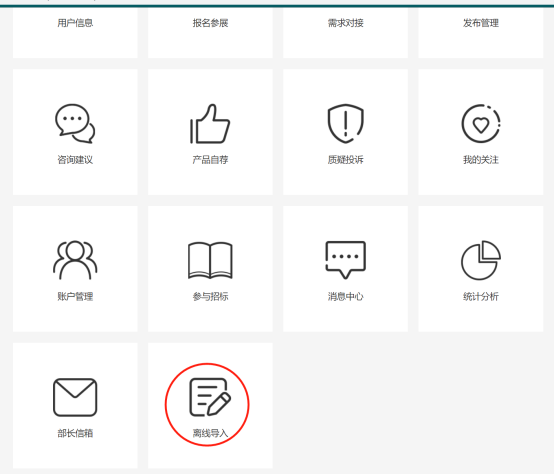Open the 质疑投诉 shield icon
Image resolution: width=554 pixels, height=474 pixels.
(346, 124)
